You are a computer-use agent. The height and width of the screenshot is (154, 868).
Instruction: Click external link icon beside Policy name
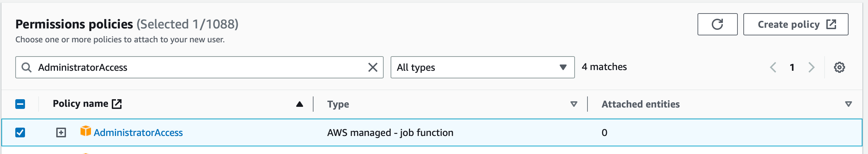point(117,104)
